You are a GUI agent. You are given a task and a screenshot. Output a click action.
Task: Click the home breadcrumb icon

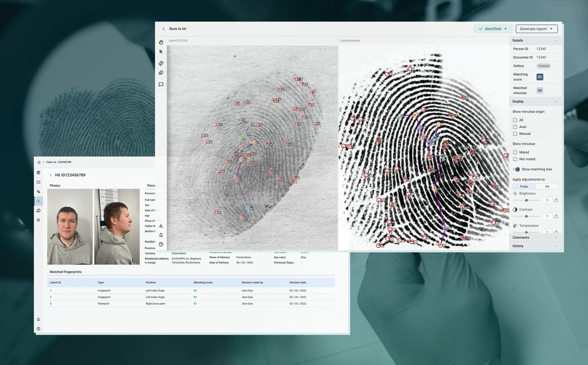(x=39, y=162)
